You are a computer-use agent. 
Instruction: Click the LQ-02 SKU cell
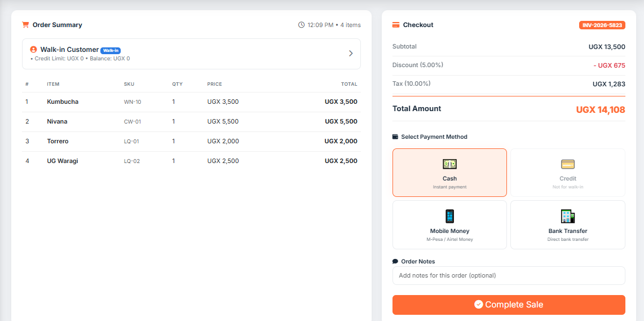(x=132, y=161)
